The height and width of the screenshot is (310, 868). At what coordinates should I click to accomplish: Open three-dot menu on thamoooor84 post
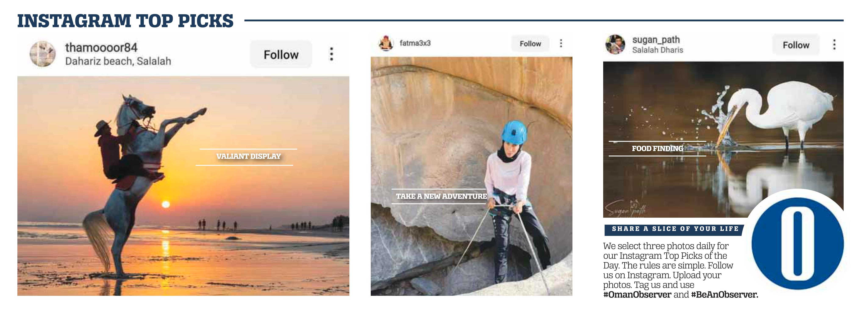[x=332, y=54]
